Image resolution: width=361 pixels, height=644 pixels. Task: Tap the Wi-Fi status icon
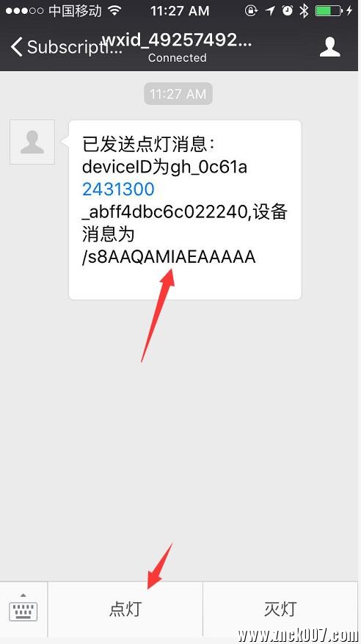(x=116, y=11)
